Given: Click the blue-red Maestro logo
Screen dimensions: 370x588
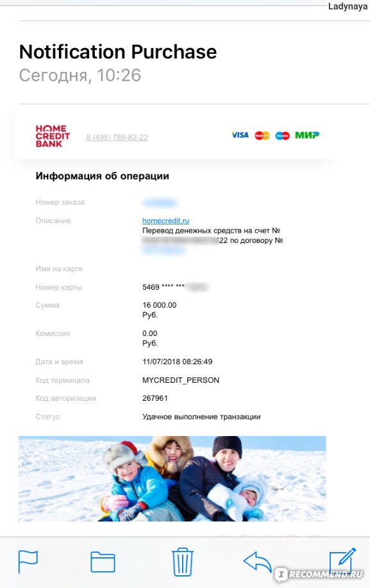Looking at the screenshot, I should [282, 135].
